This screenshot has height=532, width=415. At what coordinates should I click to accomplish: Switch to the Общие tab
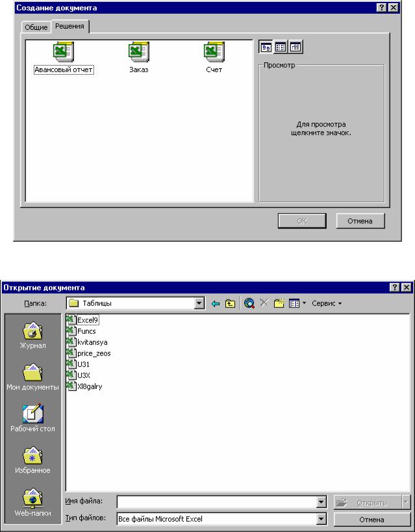tap(36, 27)
